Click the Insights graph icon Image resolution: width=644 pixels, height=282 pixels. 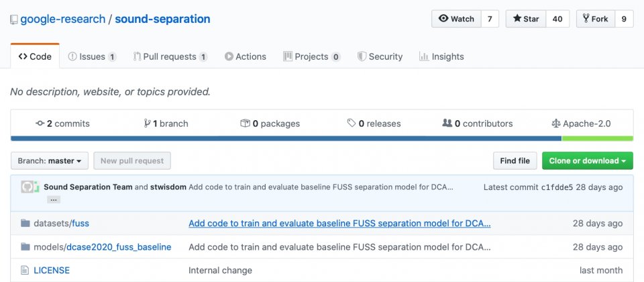pyautogui.click(x=424, y=56)
